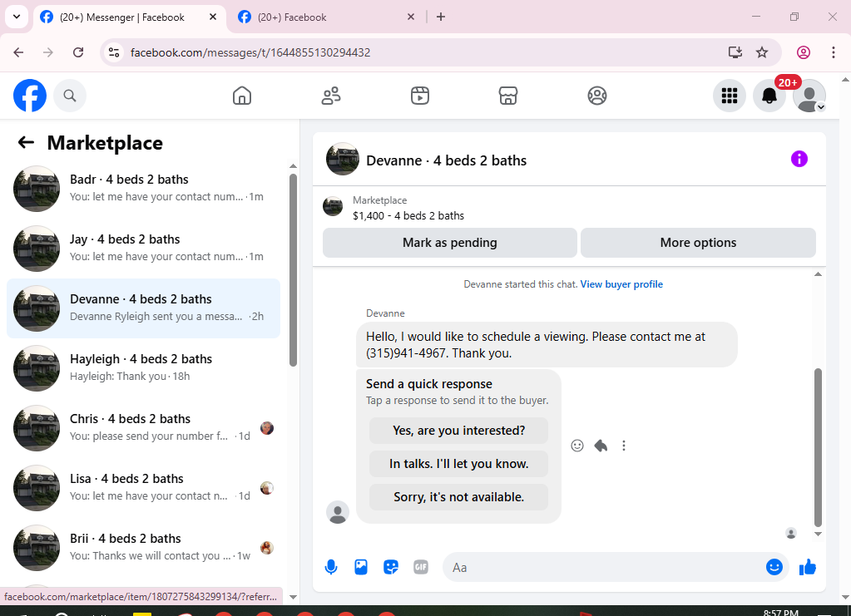Viewport: 851px width, 616px height.
Task: Click the address bar URL
Action: tap(250, 52)
